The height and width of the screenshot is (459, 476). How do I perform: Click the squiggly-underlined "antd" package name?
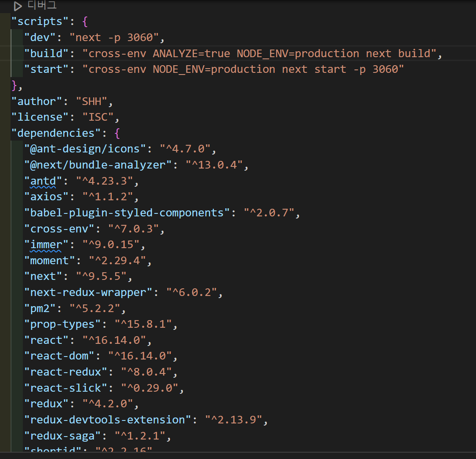point(43,181)
